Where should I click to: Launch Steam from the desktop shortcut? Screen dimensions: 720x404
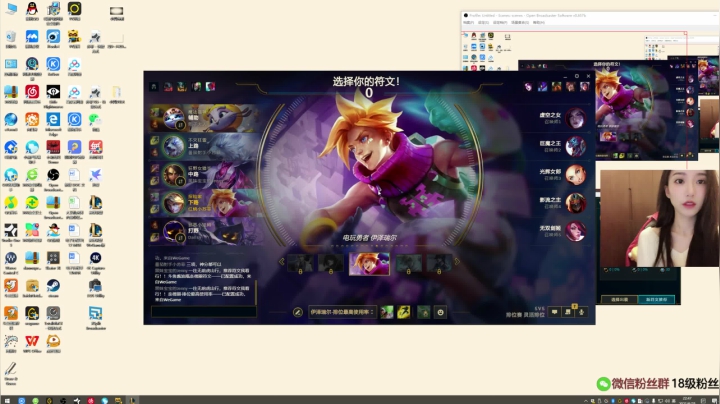tap(53, 288)
